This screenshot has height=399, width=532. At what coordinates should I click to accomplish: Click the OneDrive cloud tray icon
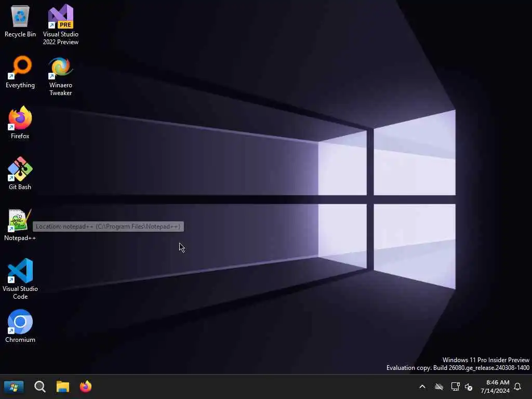coord(439,387)
